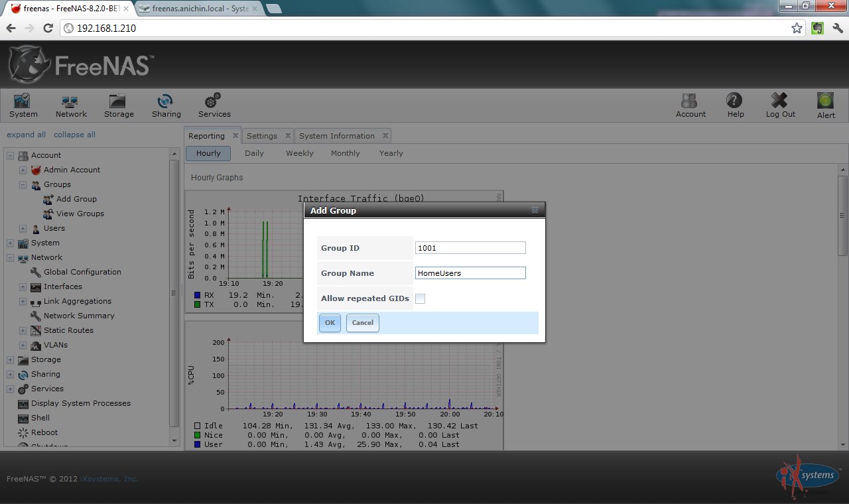Viewport: 849px width, 504px height.
Task: Open Chrome wrench settings menu
Action: coord(838,28)
